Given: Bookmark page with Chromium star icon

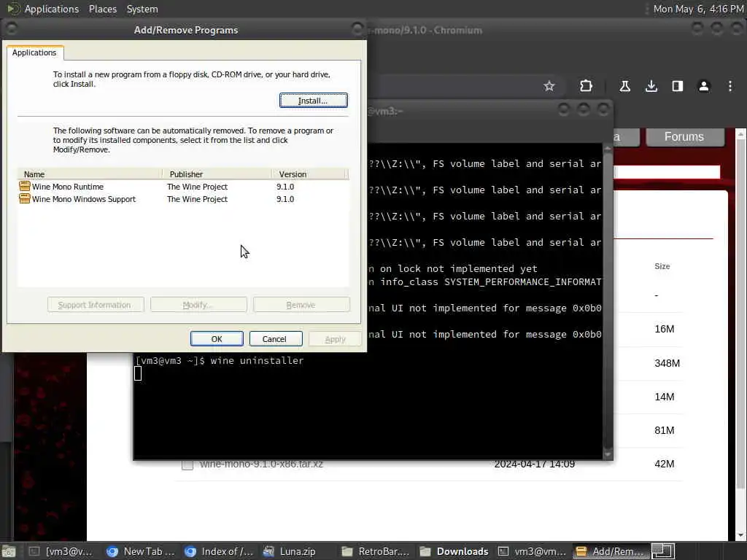Looking at the screenshot, I should tap(549, 86).
